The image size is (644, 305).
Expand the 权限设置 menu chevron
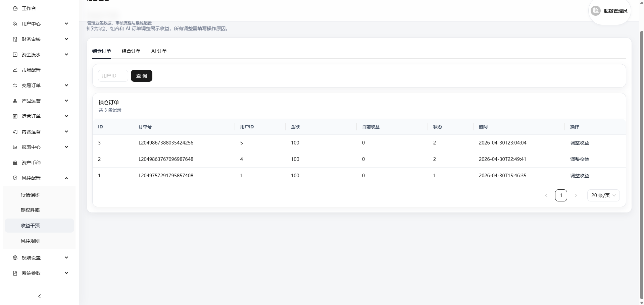click(66, 258)
